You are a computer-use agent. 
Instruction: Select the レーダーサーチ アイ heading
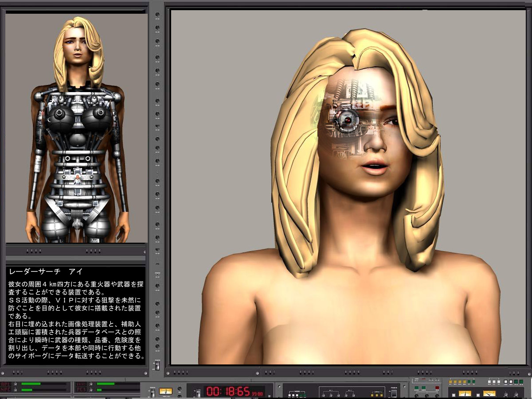46,271
